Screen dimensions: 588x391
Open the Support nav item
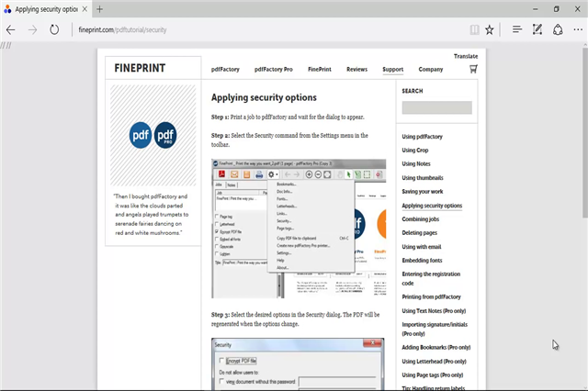[x=393, y=69]
